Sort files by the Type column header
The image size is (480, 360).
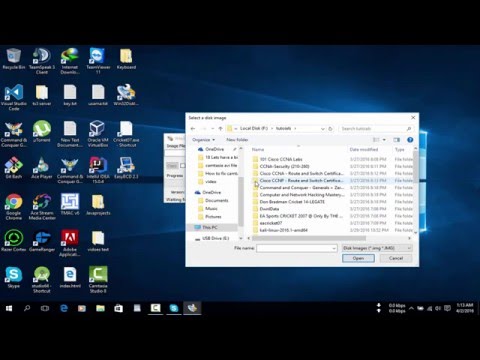400,149
